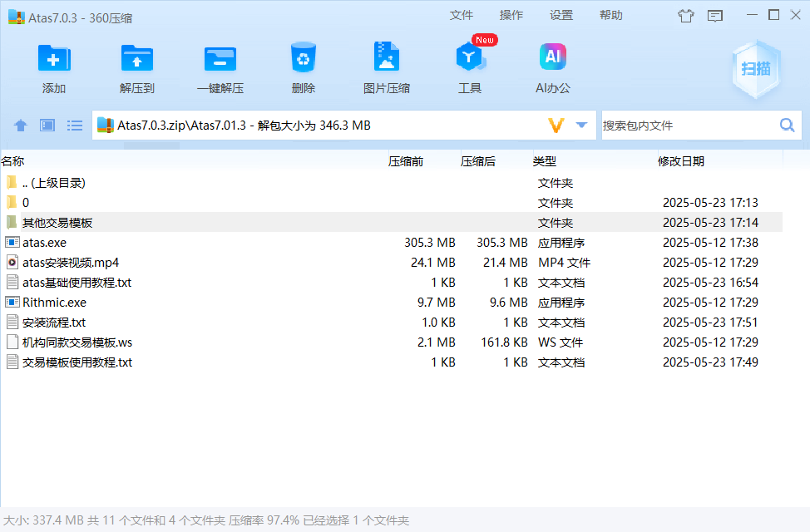Viewport: 810px width, 532px height.
Task: Click the 一键解压 one-click extract icon
Action: point(220,59)
